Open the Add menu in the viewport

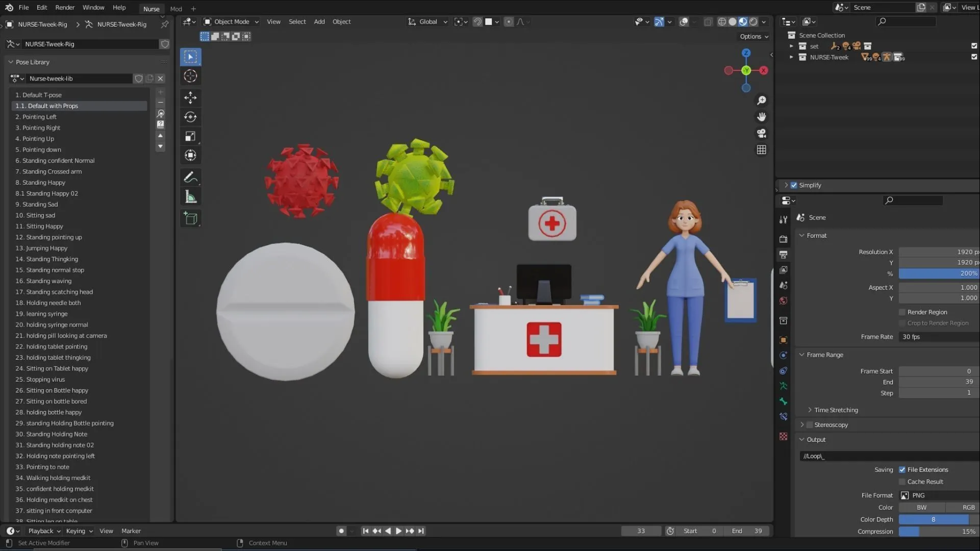[319, 21]
